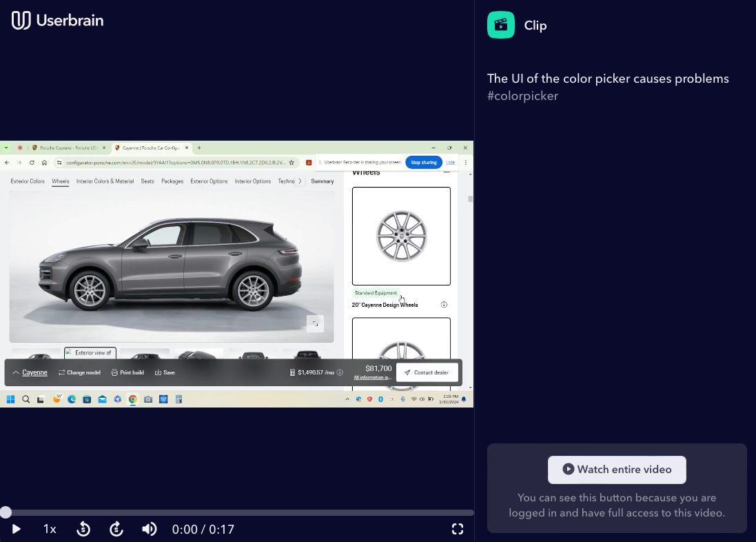Go to the Exterior Options tab
The height and width of the screenshot is (542, 756).
pyautogui.click(x=209, y=181)
